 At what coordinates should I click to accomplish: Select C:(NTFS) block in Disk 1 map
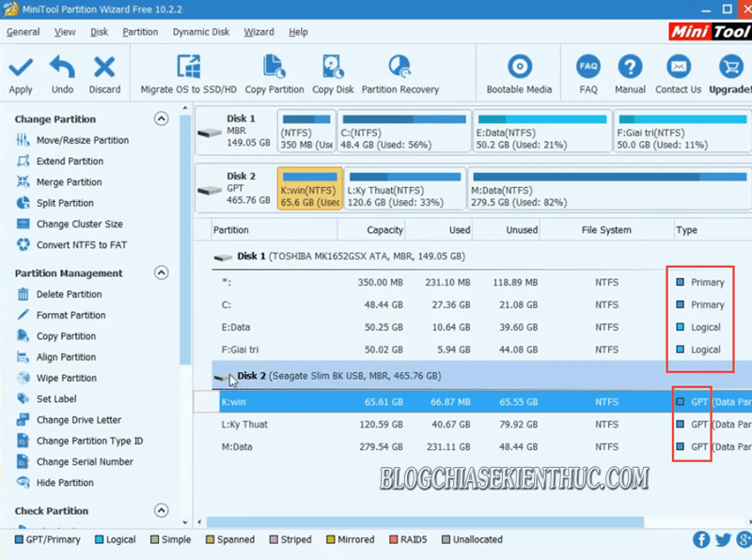[404, 132]
